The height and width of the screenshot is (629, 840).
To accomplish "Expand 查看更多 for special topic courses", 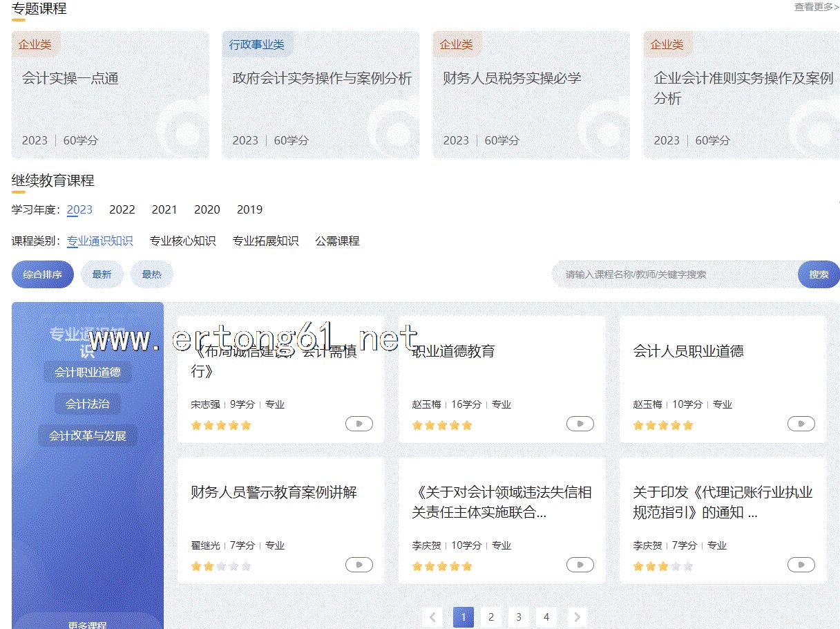I will tap(816, 7).
